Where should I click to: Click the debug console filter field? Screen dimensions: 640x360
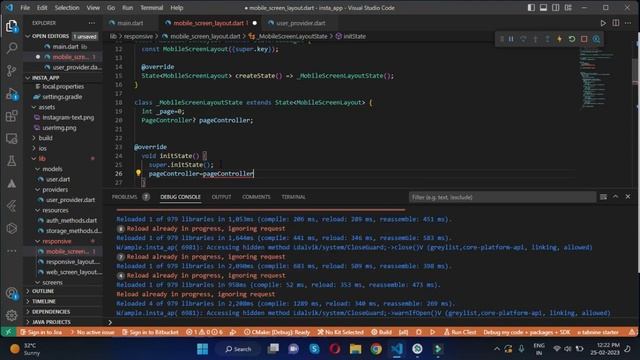[x=502, y=197]
